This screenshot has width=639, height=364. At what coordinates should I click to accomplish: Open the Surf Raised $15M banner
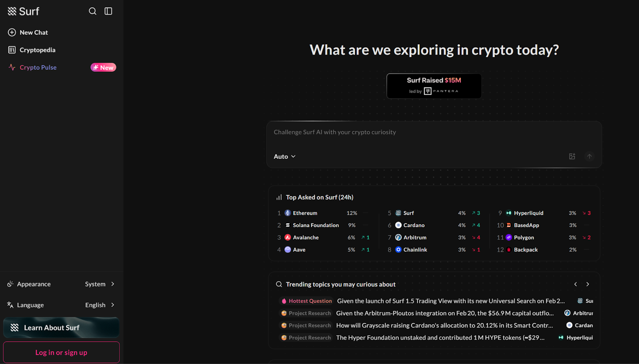pyautogui.click(x=434, y=86)
